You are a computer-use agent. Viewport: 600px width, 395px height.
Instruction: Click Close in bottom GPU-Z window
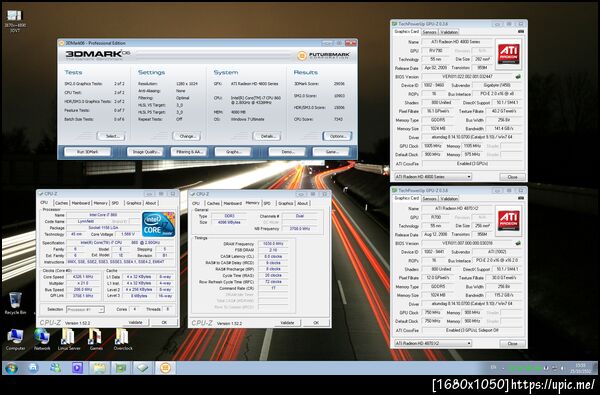[x=512, y=343]
